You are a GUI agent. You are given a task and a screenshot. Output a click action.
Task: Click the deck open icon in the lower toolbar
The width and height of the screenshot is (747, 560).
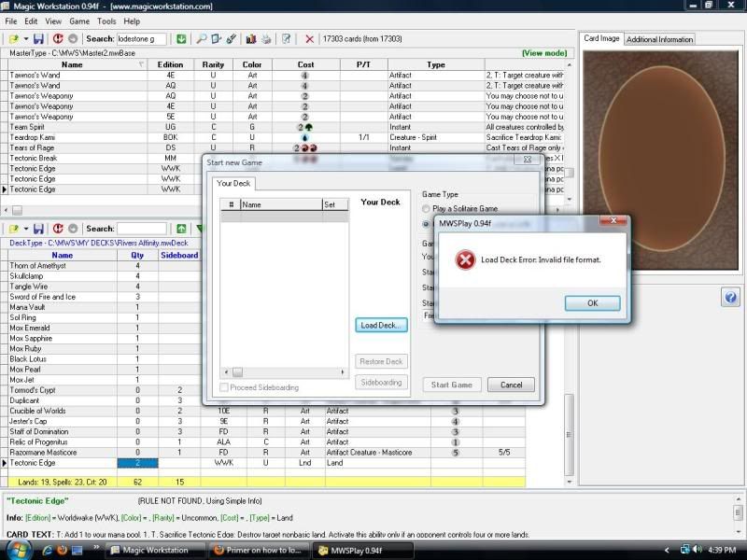click(x=13, y=229)
